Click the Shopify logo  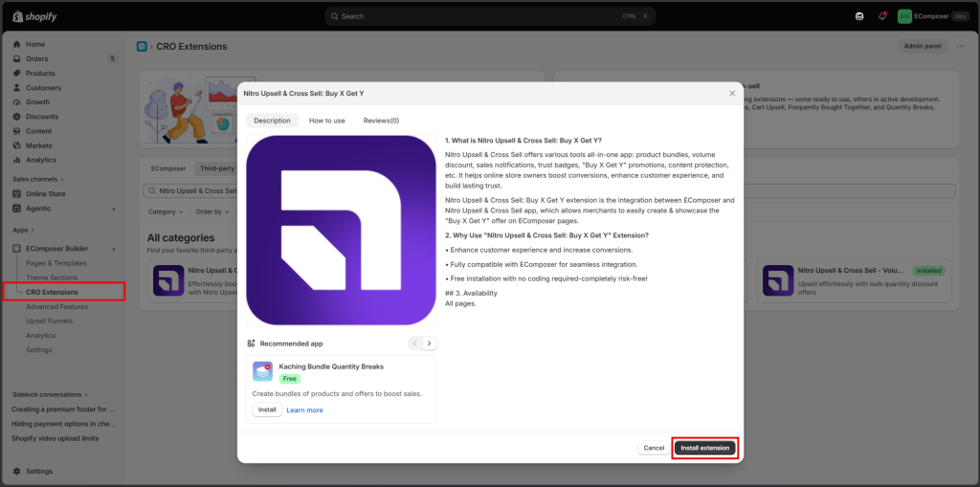coord(35,16)
